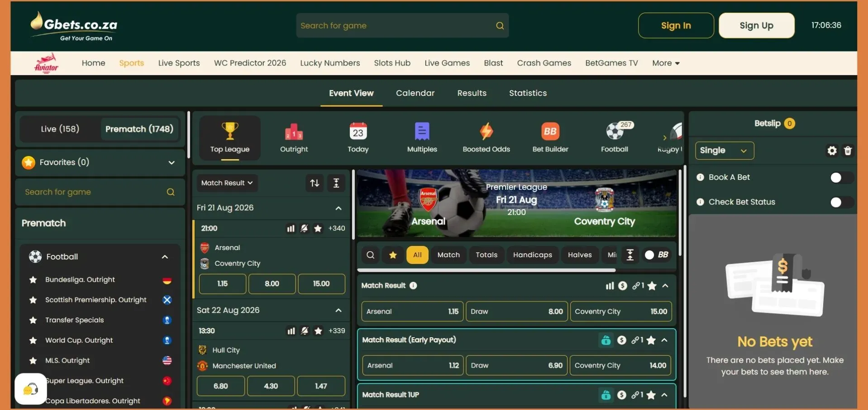Image resolution: width=868 pixels, height=410 pixels.
Task: Click statistics bars icon on Match Result market
Action: coord(610,286)
